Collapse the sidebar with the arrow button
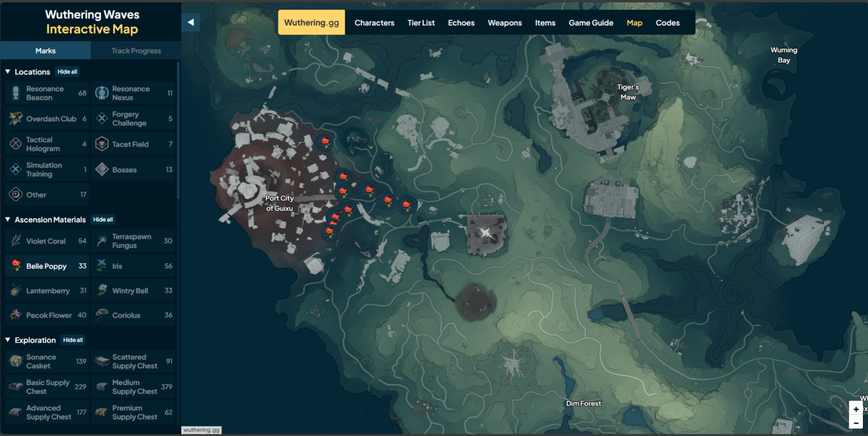This screenshot has width=868, height=436. tap(191, 22)
